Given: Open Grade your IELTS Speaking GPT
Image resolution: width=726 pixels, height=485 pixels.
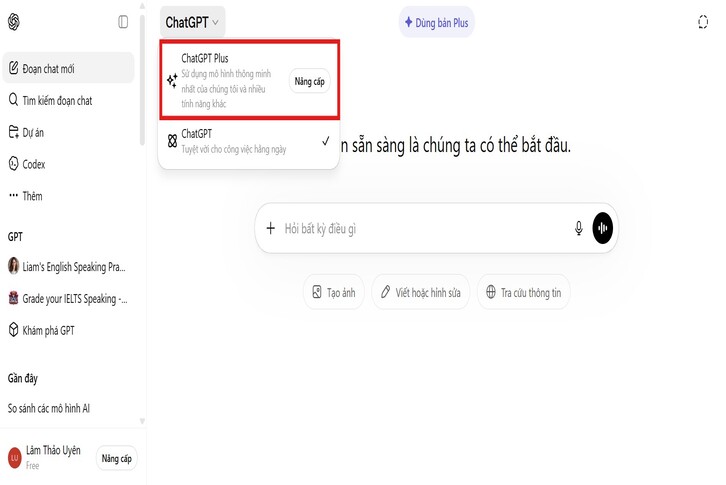Looking at the screenshot, I should click(69, 299).
